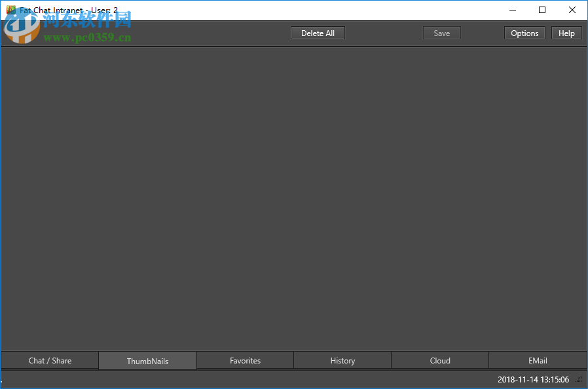
Task: Select the ThumbNails tab
Action: point(147,361)
